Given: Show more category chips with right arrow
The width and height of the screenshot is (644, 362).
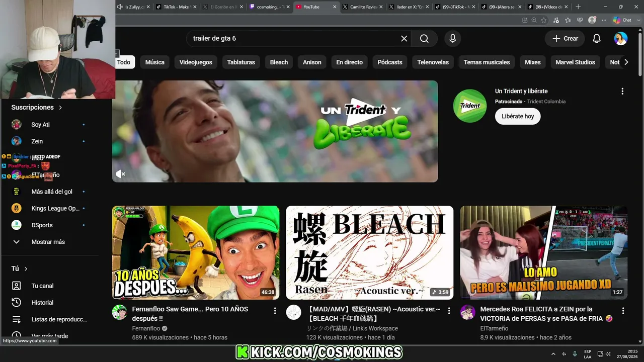Looking at the screenshot, I should 626,62.
